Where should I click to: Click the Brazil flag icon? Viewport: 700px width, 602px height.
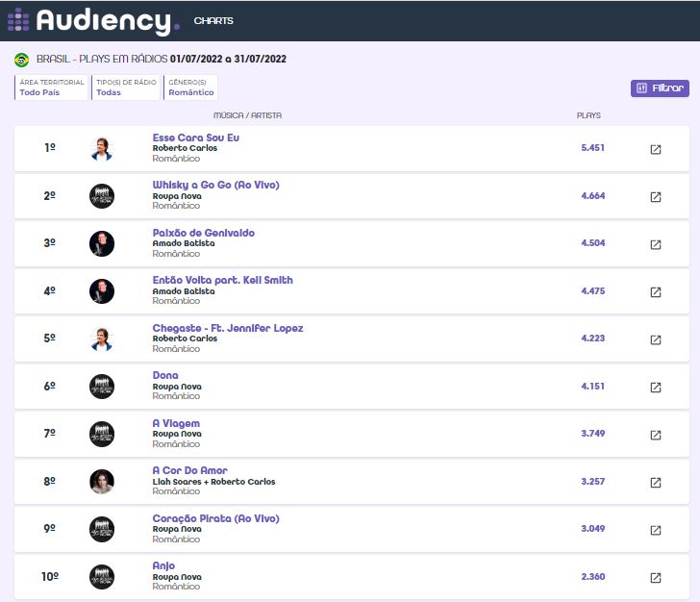coord(21,60)
